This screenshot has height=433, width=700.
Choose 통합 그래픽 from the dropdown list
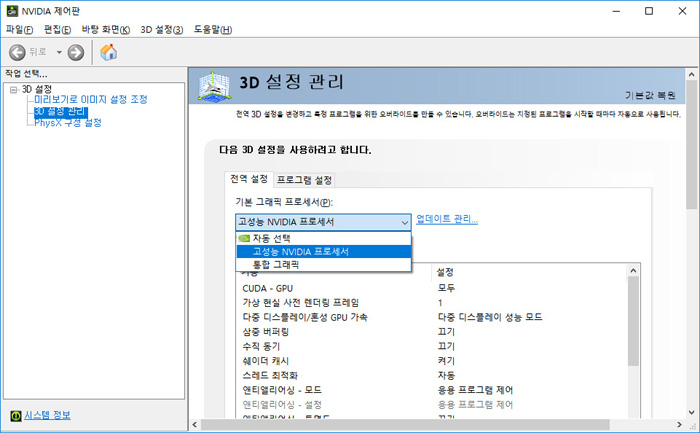[323, 264]
